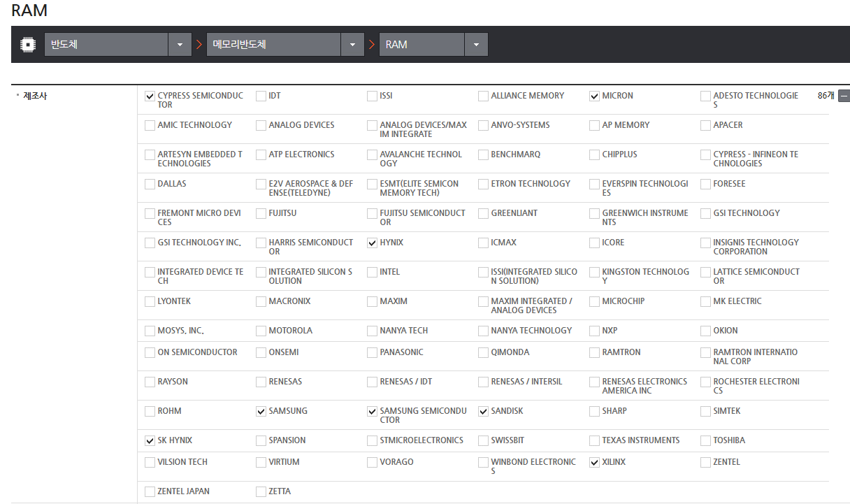
Task: Check the SIMTEK checkbox
Action: (705, 411)
